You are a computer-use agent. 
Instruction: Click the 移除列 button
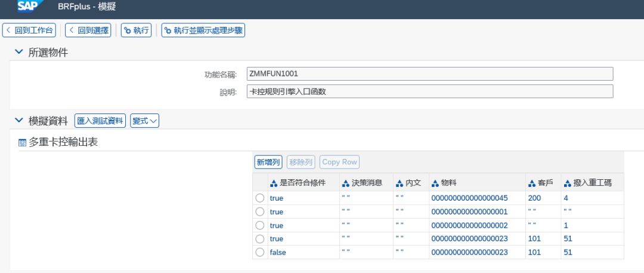coord(301,162)
